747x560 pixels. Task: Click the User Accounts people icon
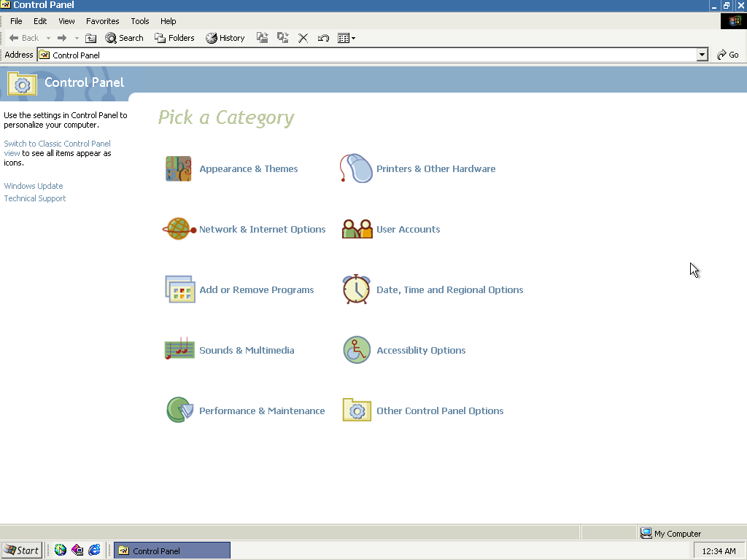point(357,229)
